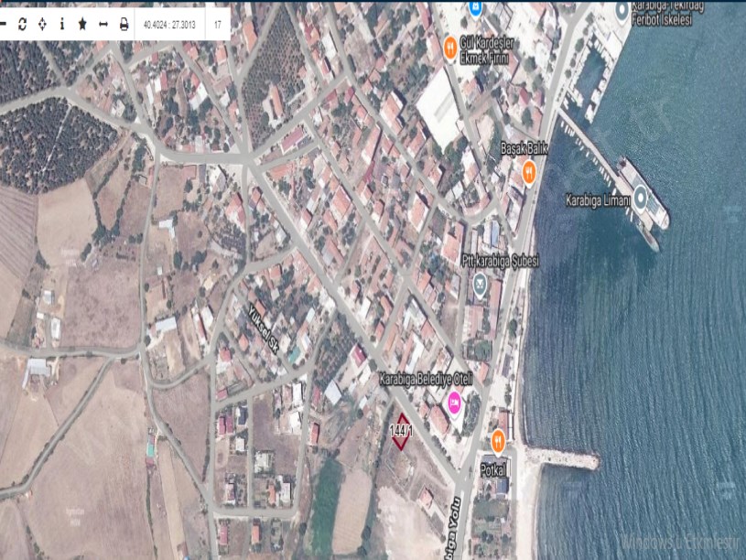Click the Karabiga Limanı port marker

641,197
